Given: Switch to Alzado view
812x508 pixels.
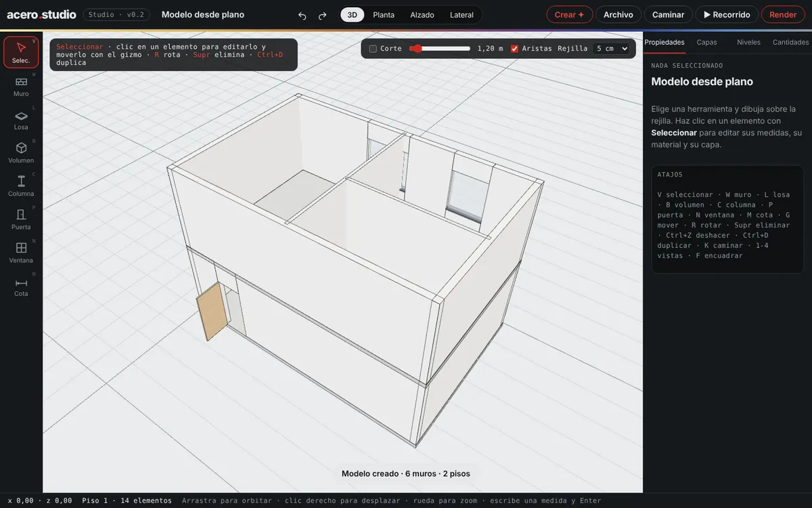Looking at the screenshot, I should 422,15.
